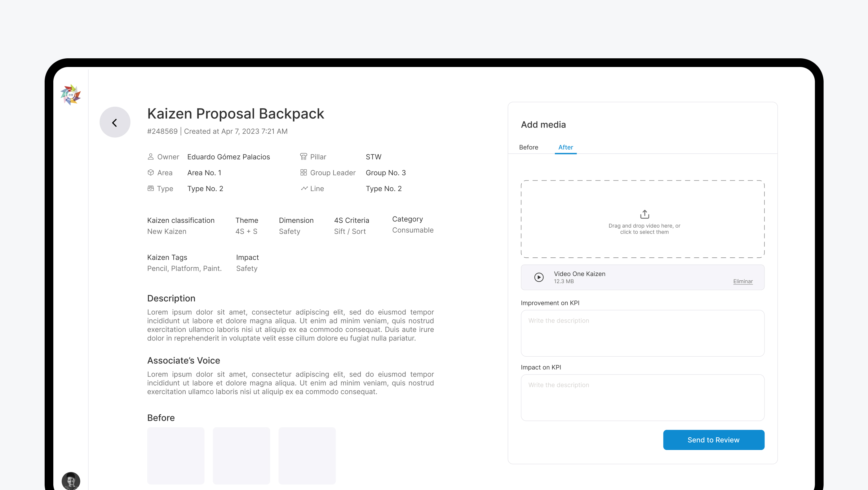Focus the Impact on KPI text field
This screenshot has height=490, width=868.
[643, 398]
